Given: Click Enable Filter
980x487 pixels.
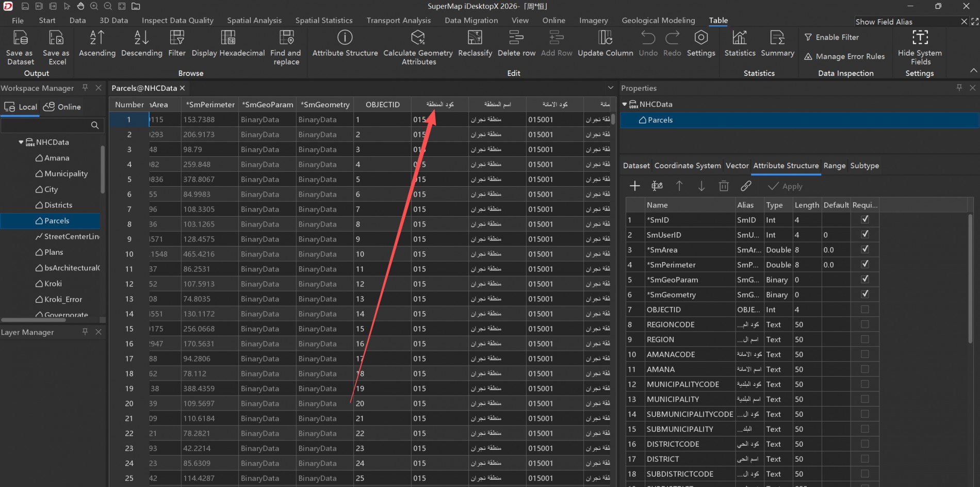Looking at the screenshot, I should pos(831,37).
